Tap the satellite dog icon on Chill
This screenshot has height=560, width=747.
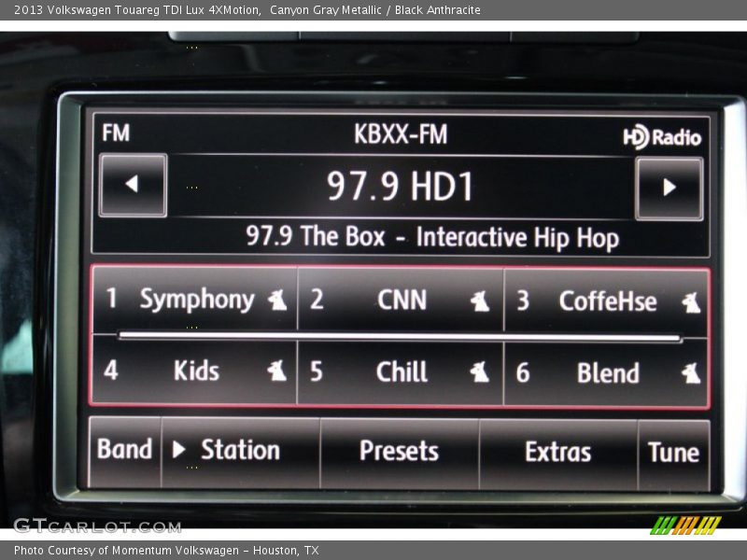point(480,371)
